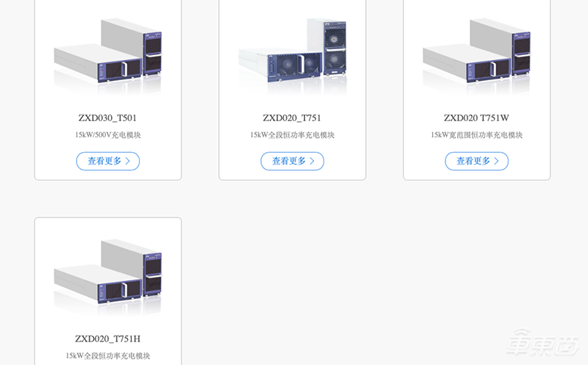
Task: Click 15kW宽范围恒功率充电模块 description
Action: coord(476,135)
